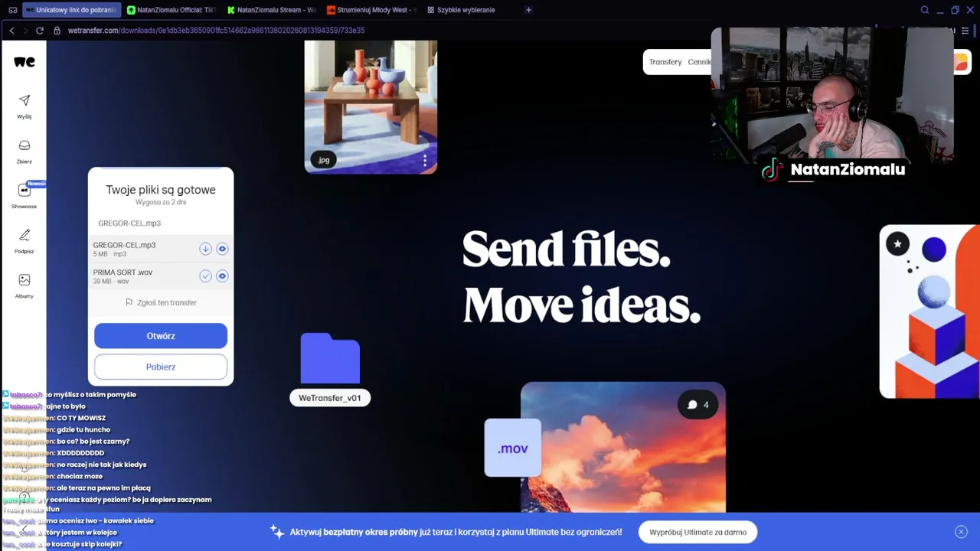
Task: Click the Ultimate trial banner message text
Action: pos(456,532)
